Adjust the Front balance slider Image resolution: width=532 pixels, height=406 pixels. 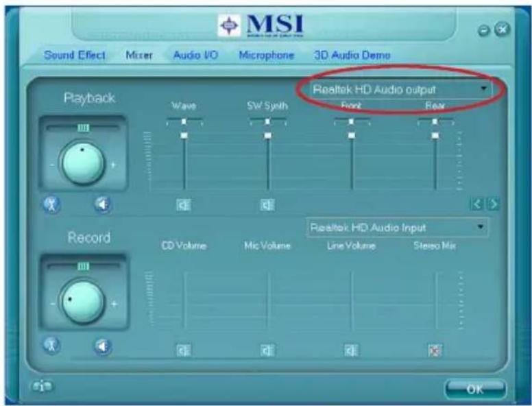click(352, 121)
